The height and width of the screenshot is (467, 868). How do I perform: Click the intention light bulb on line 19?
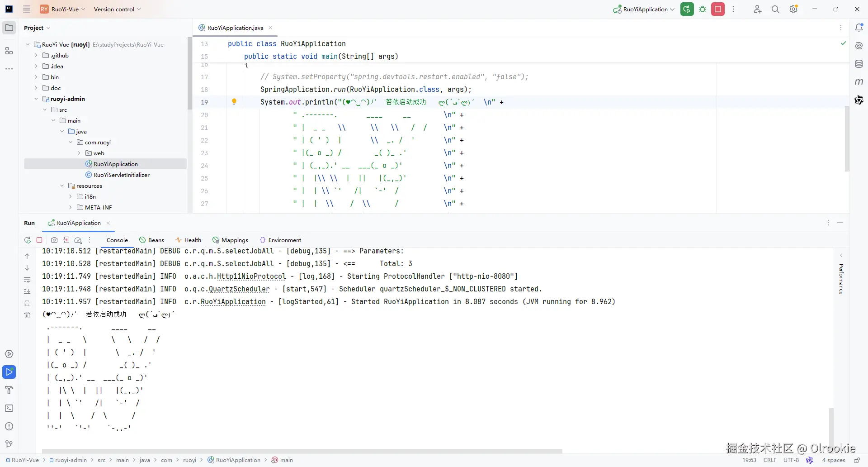(234, 102)
